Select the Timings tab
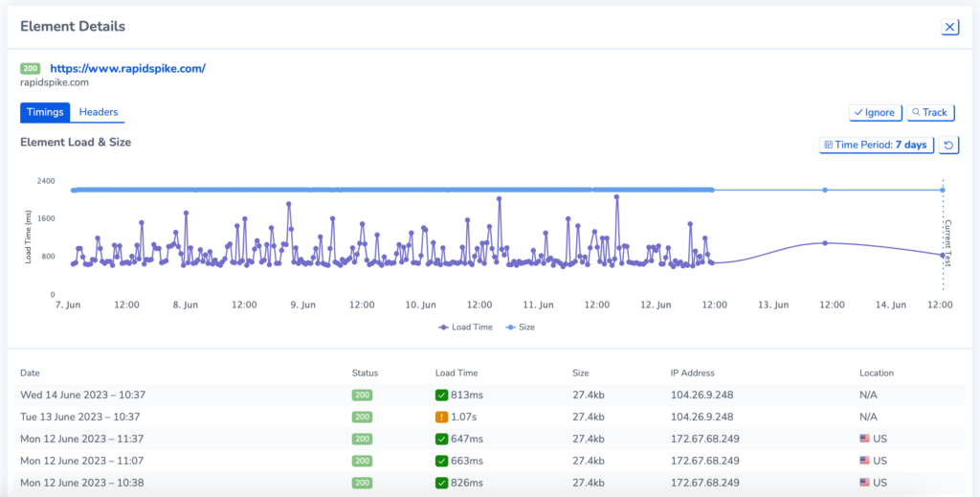Viewport: 980px width, 497px height. pyautogui.click(x=45, y=113)
